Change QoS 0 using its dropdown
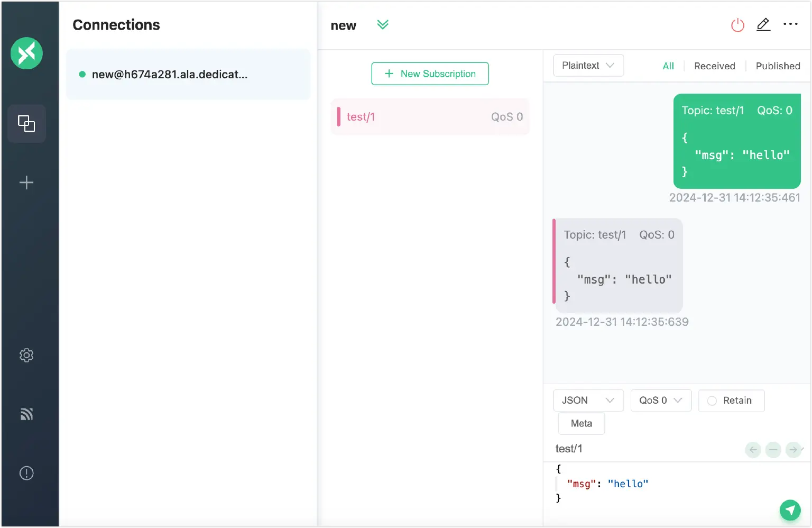812x528 pixels. coord(661,400)
